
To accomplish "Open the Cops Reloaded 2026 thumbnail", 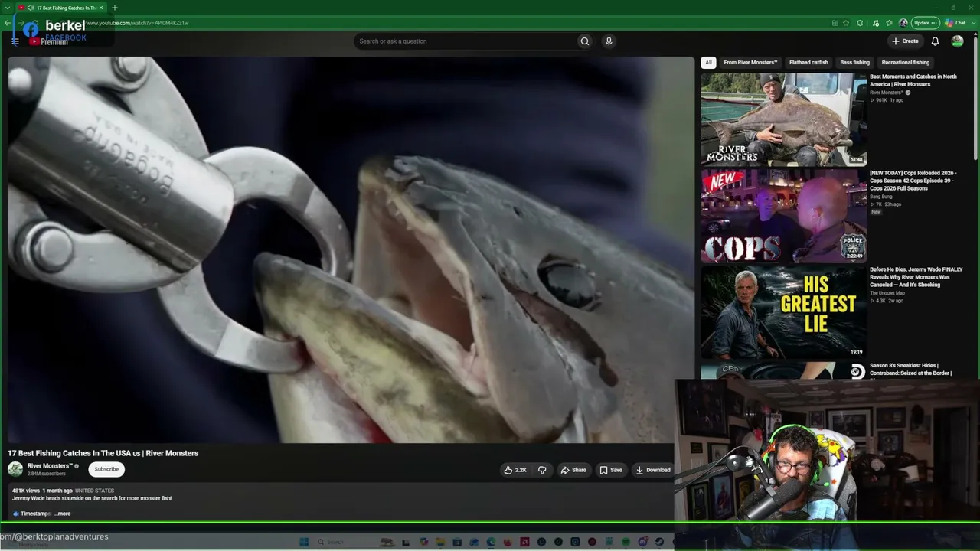I will (783, 216).
